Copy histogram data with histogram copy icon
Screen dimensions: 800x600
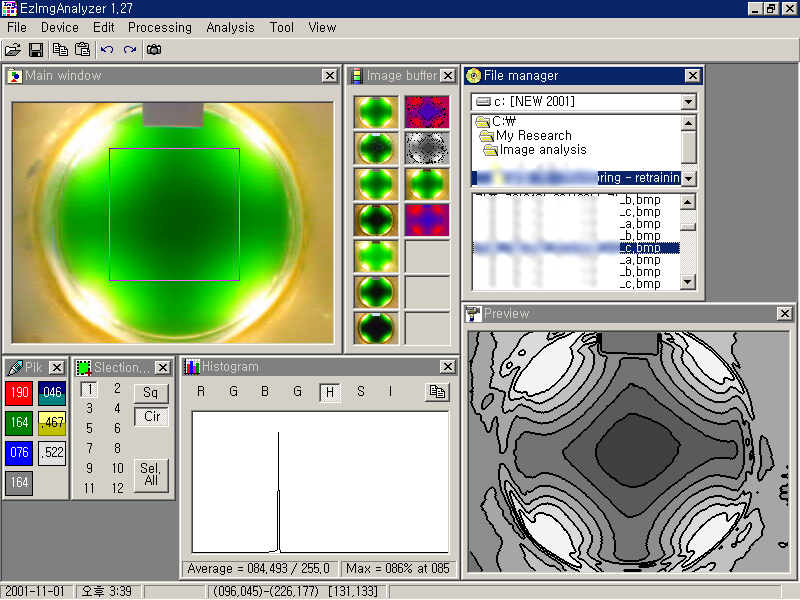pyautogui.click(x=437, y=392)
